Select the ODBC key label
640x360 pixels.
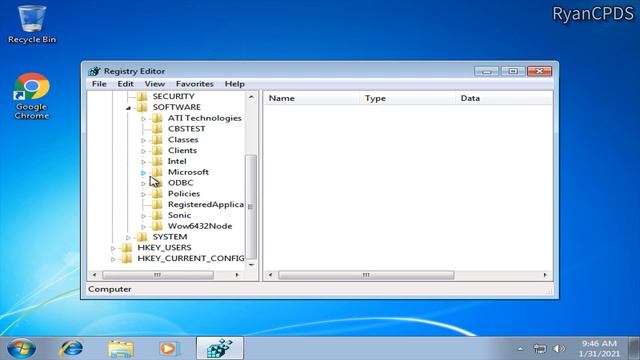click(181, 183)
